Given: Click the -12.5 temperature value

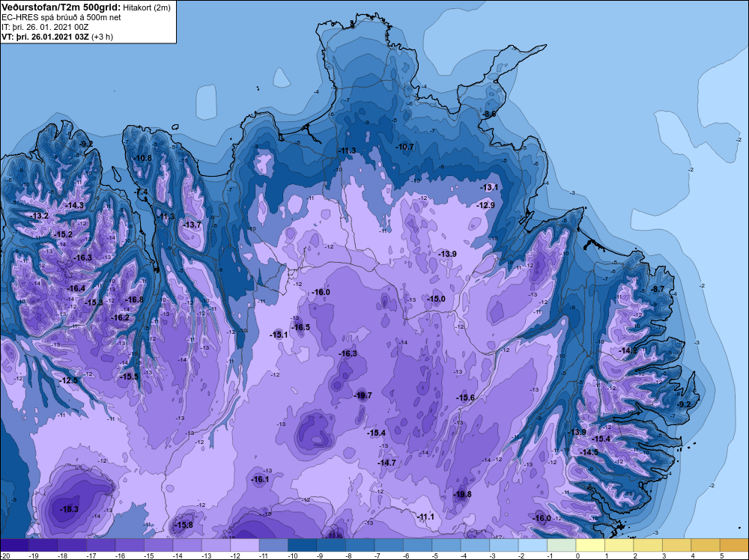Looking at the screenshot, I should (x=68, y=380).
